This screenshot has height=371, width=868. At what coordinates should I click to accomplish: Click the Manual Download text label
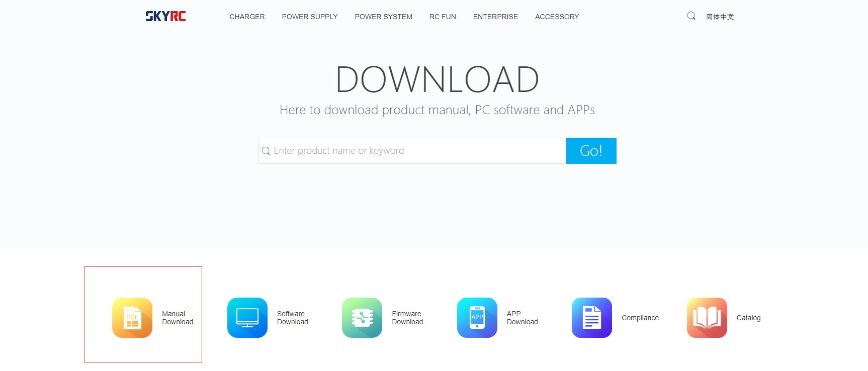tap(177, 318)
